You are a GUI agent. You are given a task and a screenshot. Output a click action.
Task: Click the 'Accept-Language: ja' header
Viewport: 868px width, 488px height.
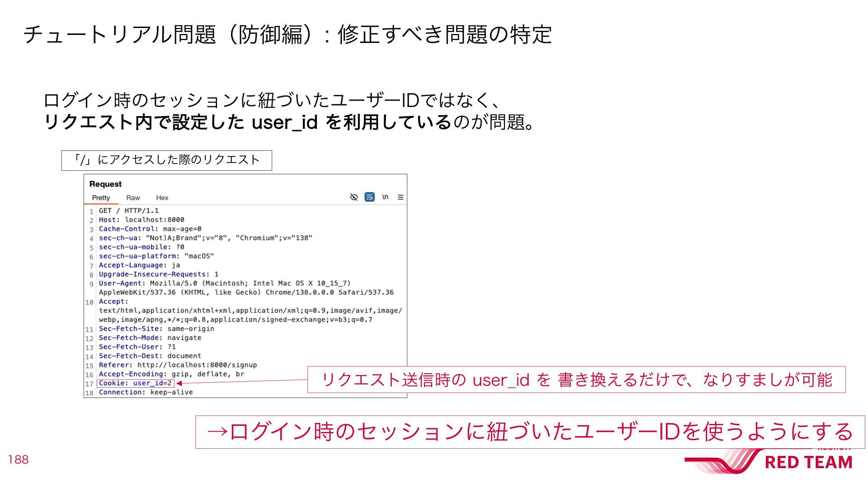click(139, 265)
